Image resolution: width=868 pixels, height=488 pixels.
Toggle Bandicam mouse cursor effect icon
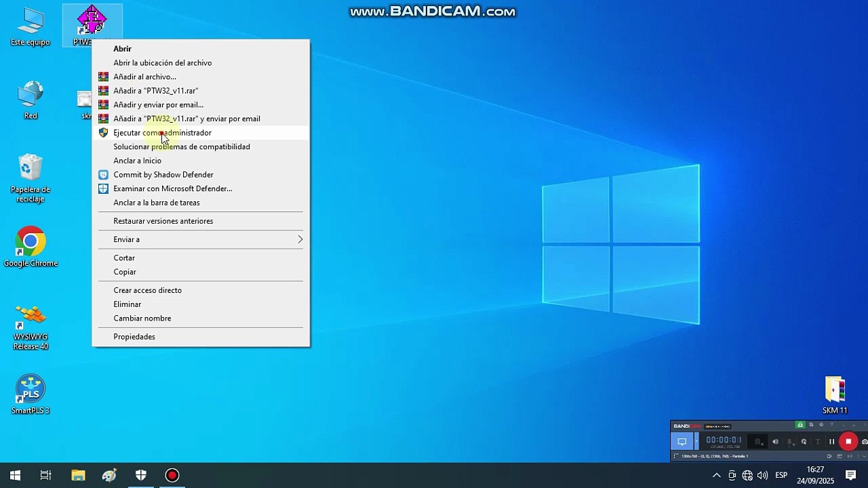tap(804, 442)
